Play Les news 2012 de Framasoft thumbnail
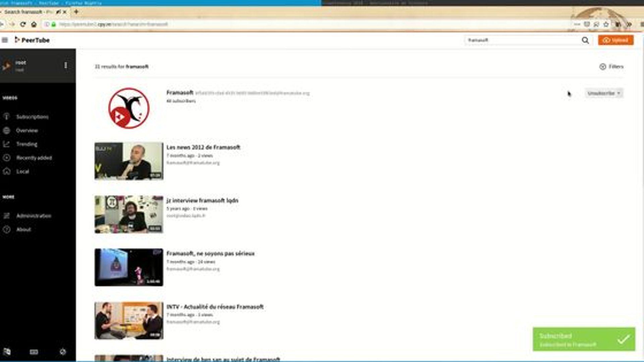 pyautogui.click(x=129, y=161)
